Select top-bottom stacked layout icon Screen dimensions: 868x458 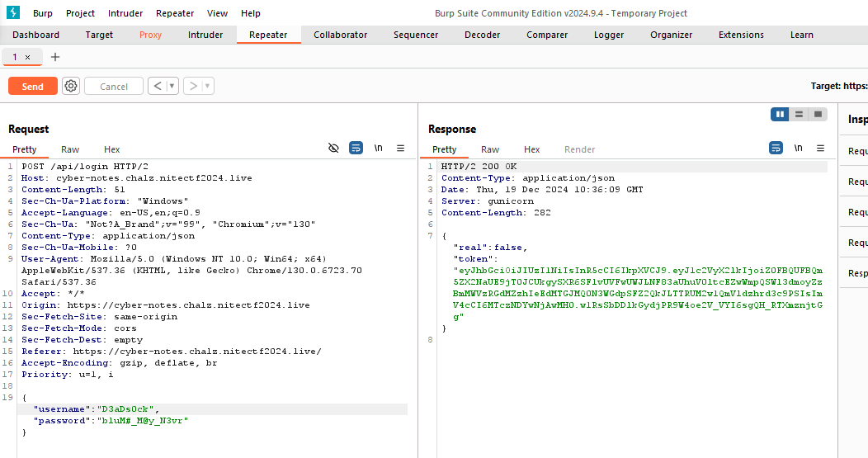[x=799, y=114]
